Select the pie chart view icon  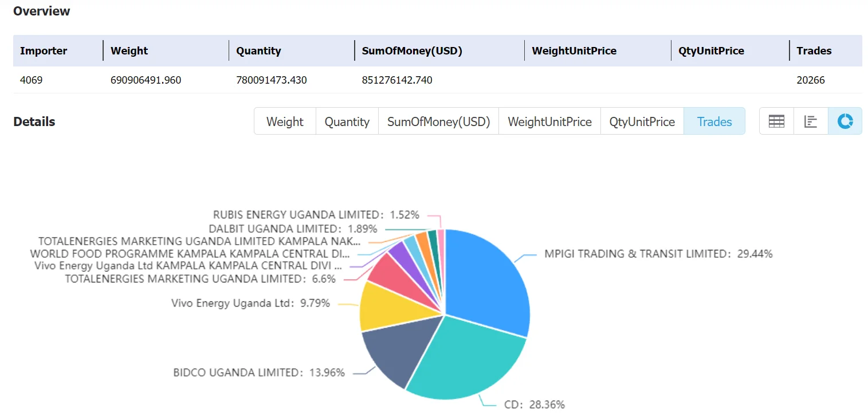[x=845, y=121]
